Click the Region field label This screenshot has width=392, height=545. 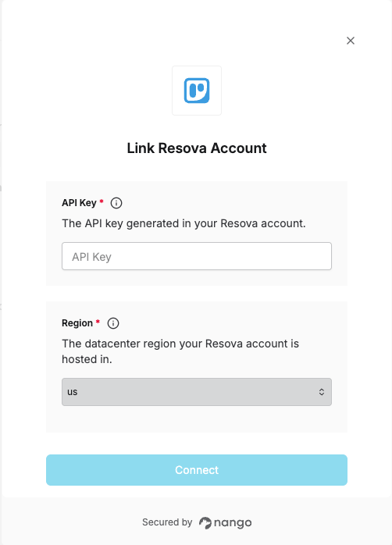(x=77, y=323)
